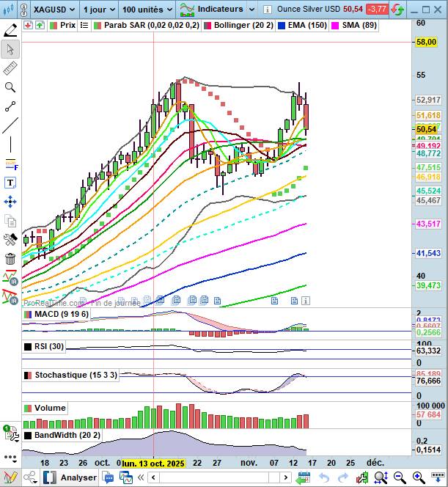Image resolution: width=448 pixels, height=487 pixels.
Task: Open the XAGUSD symbol dropdown
Action: 47,10
